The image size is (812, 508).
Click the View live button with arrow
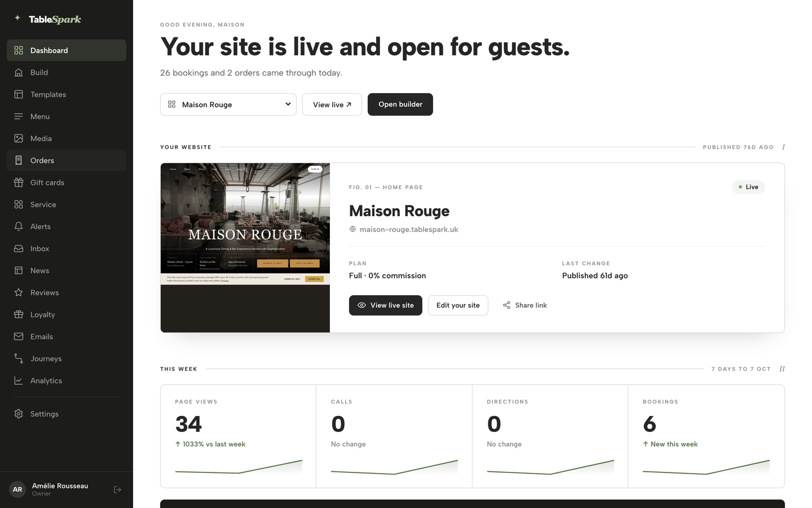coord(332,104)
